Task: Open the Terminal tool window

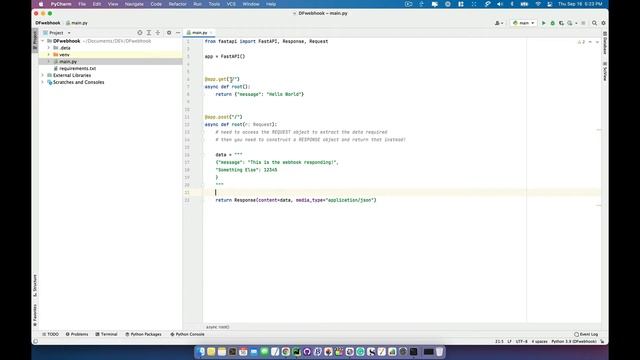Action: [x=106, y=334]
